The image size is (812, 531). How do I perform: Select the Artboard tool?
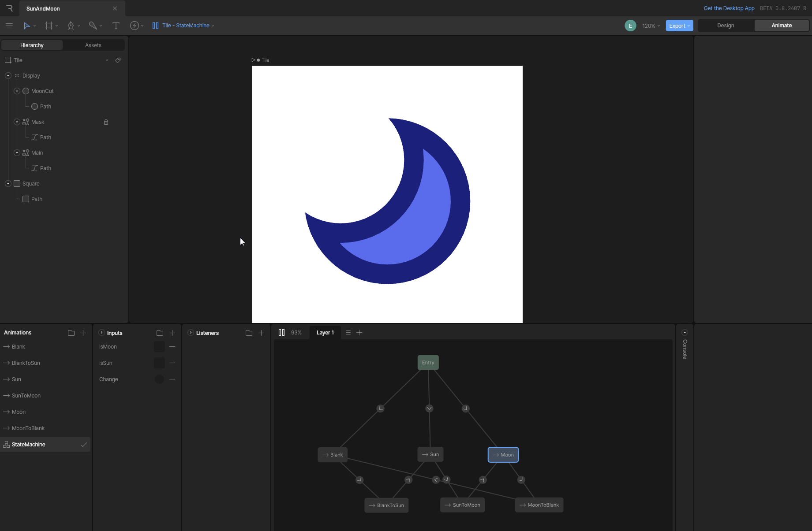[x=49, y=26]
